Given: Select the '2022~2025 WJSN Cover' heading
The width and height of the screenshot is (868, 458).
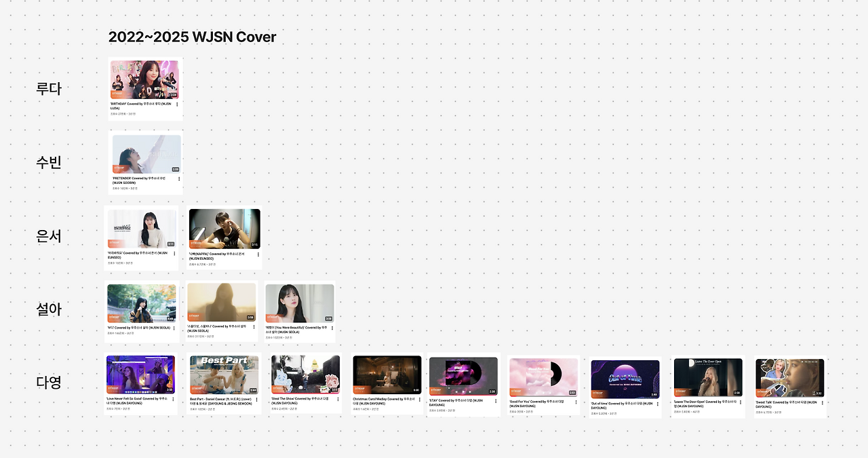Looking at the screenshot, I should pyautogui.click(x=192, y=37).
